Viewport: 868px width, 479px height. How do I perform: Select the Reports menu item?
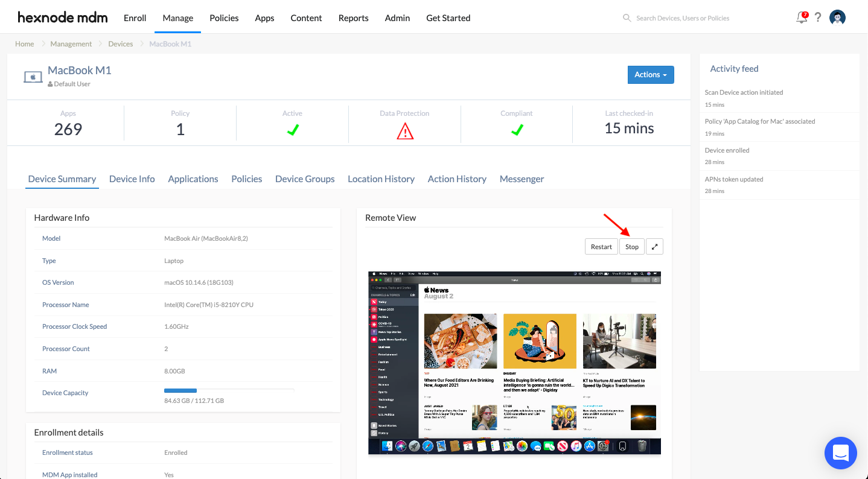tap(353, 18)
